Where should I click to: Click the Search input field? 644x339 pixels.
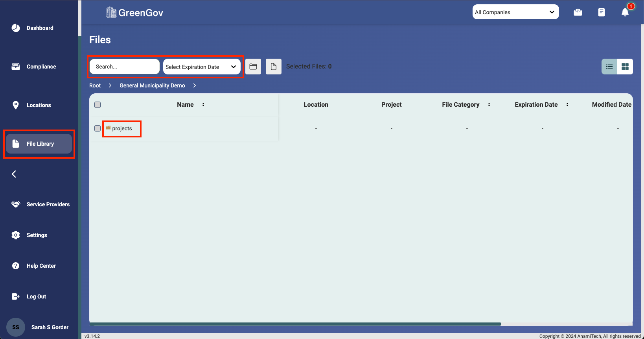click(x=125, y=67)
